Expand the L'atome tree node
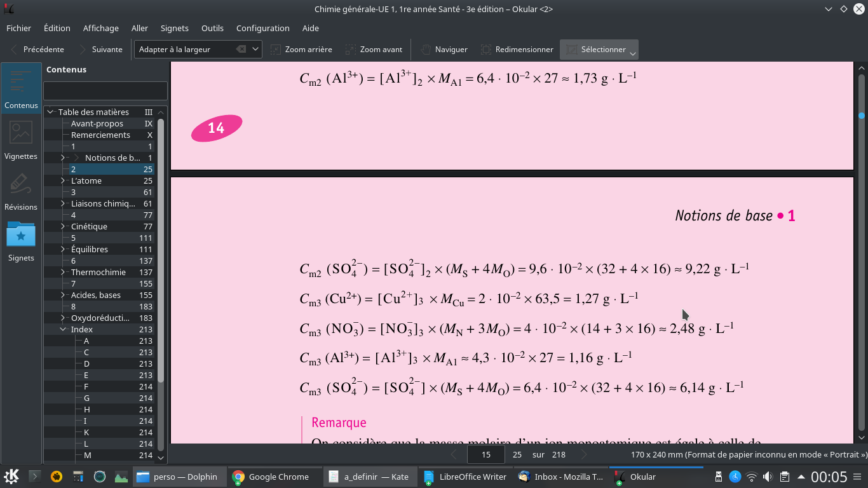The height and width of the screenshot is (488, 868). click(63, 180)
